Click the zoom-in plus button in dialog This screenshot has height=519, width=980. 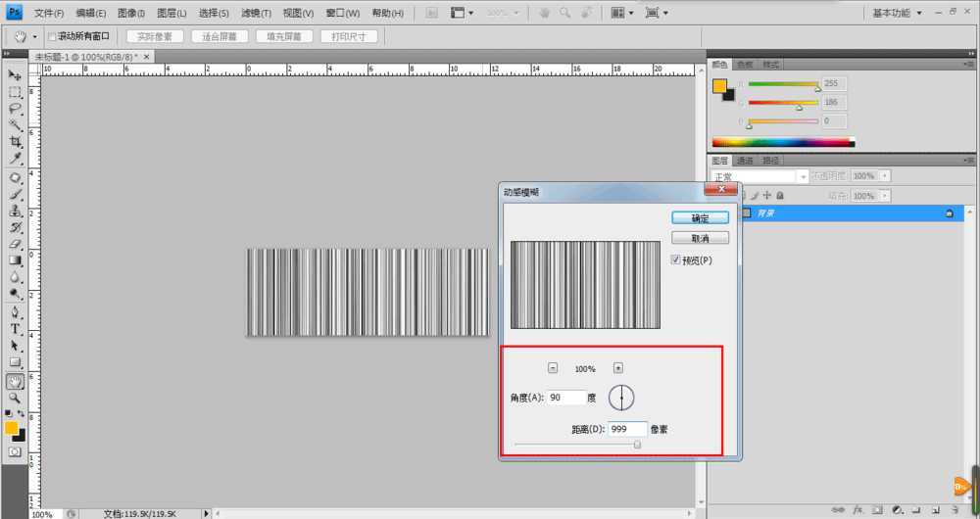[618, 368]
